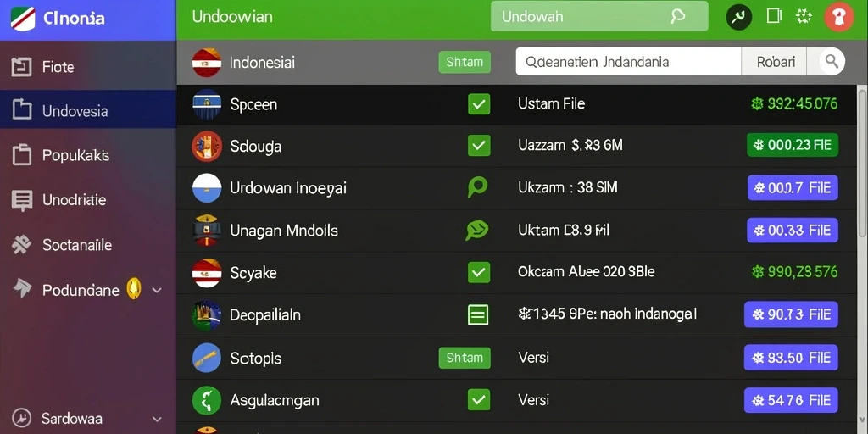The height and width of the screenshot is (434, 868).
Task: Click the 90.7 3 FIIE button
Action: pyautogui.click(x=791, y=314)
